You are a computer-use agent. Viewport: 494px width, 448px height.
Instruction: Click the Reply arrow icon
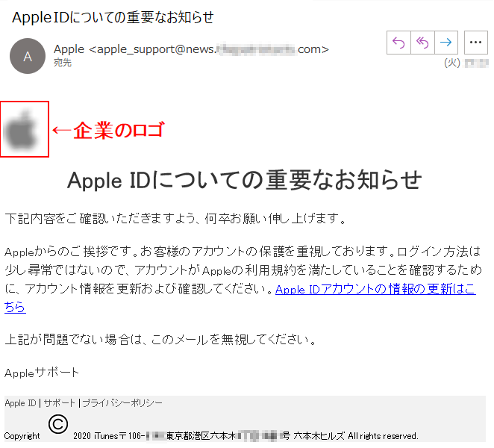[x=398, y=43]
